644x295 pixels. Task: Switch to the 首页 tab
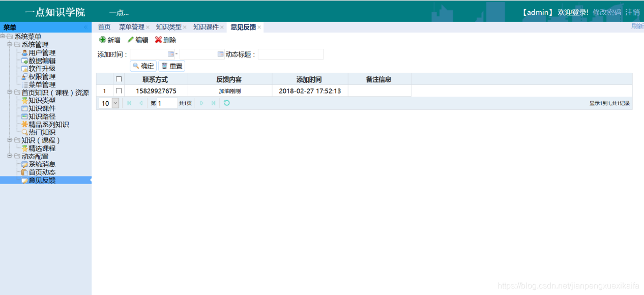point(104,27)
